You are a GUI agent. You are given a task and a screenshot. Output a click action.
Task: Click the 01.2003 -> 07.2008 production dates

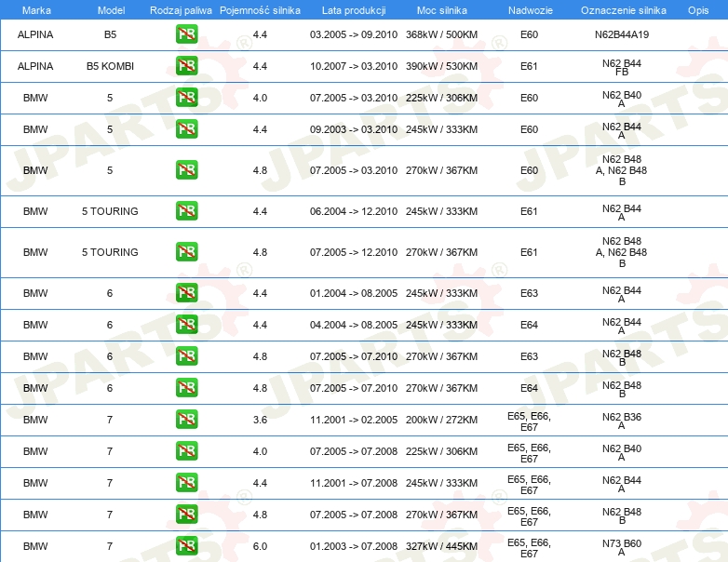(354, 546)
